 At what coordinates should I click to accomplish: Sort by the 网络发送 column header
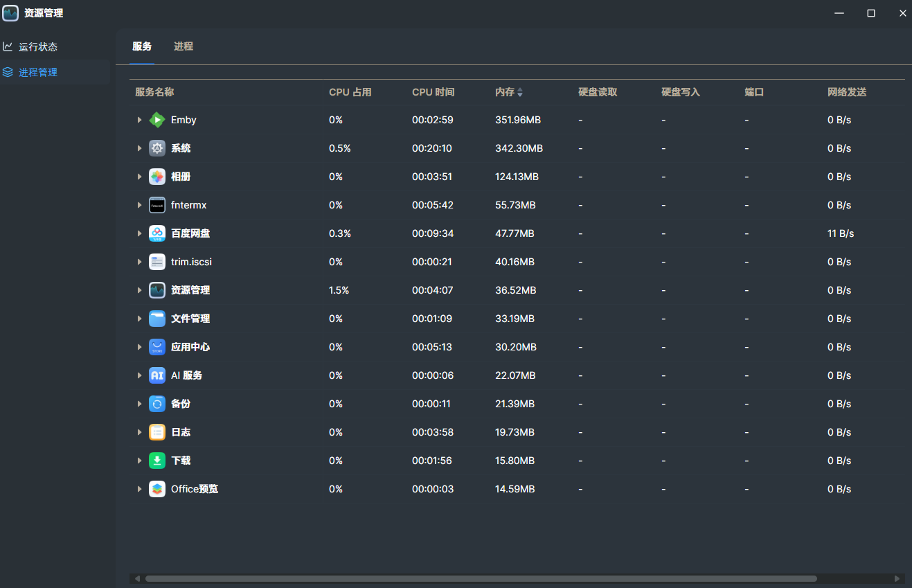[847, 92]
